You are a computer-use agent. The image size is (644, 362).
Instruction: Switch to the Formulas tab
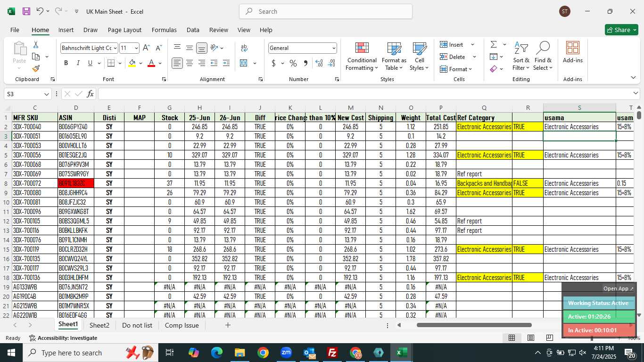164,30
